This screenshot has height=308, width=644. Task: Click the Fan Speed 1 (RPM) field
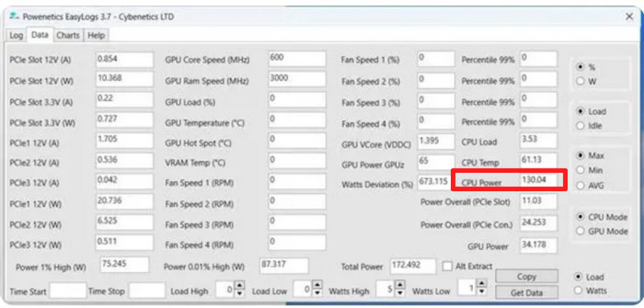tap(297, 181)
